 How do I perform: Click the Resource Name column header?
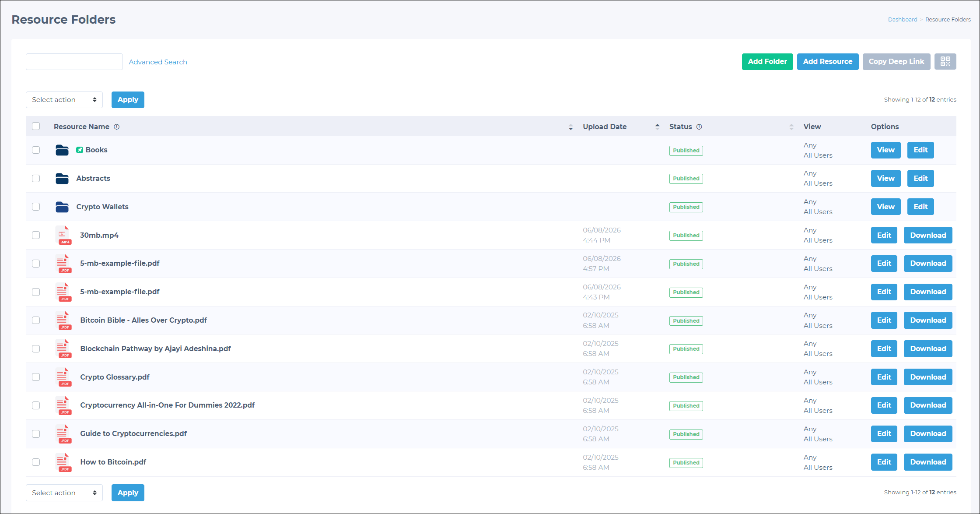[81, 127]
